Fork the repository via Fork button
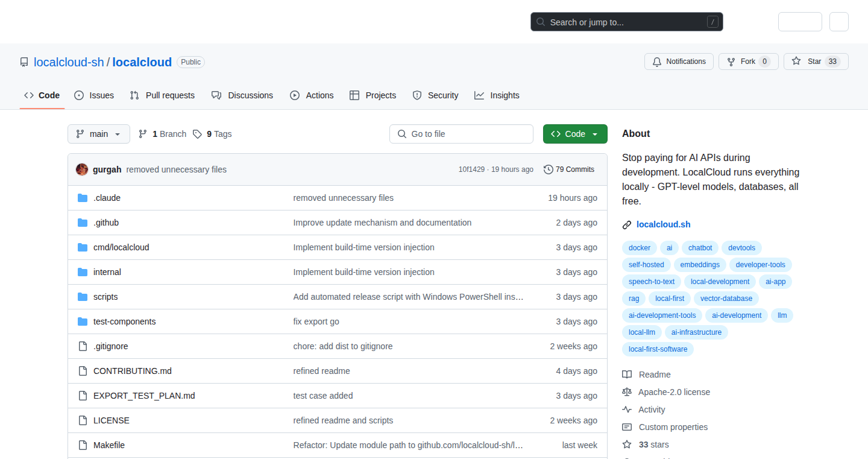 click(x=748, y=62)
